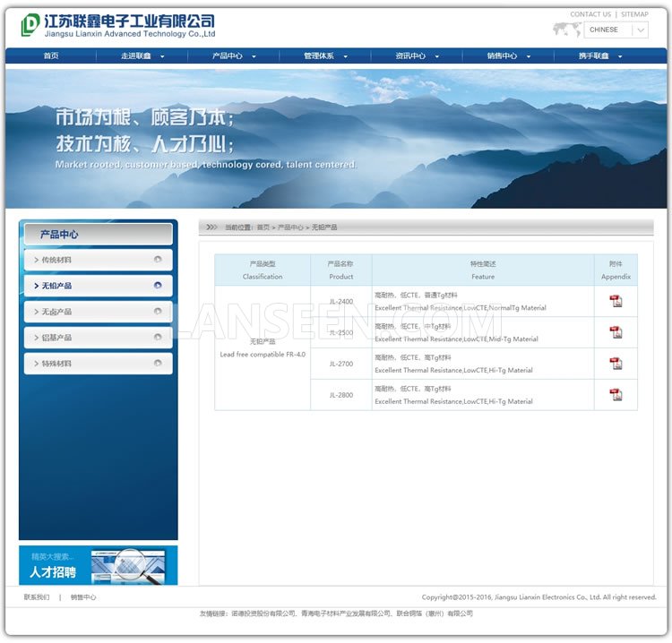Open the JL-2800 PDF datasheet icon
Viewport: 672px width, 643px height.
[616, 395]
